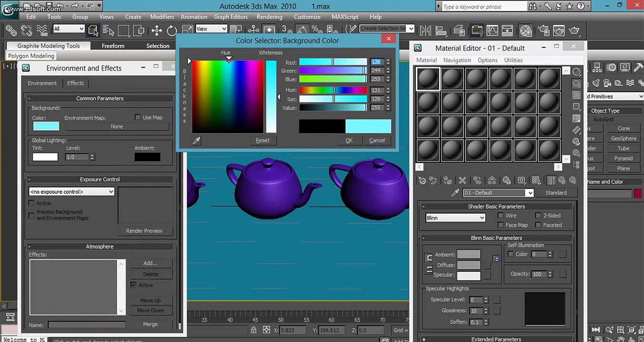Click the Render Production teapot icon

575,30
